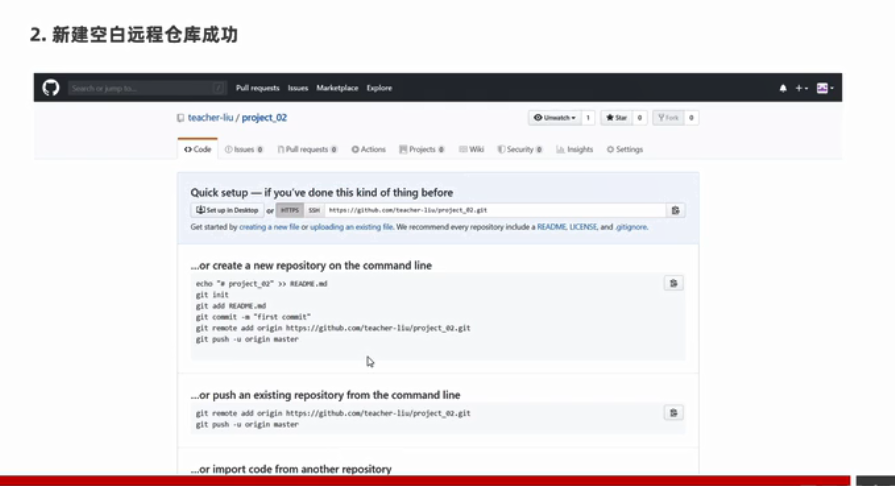The height and width of the screenshot is (486, 895).
Task: Open Pull requests in top navigation
Action: (x=257, y=88)
